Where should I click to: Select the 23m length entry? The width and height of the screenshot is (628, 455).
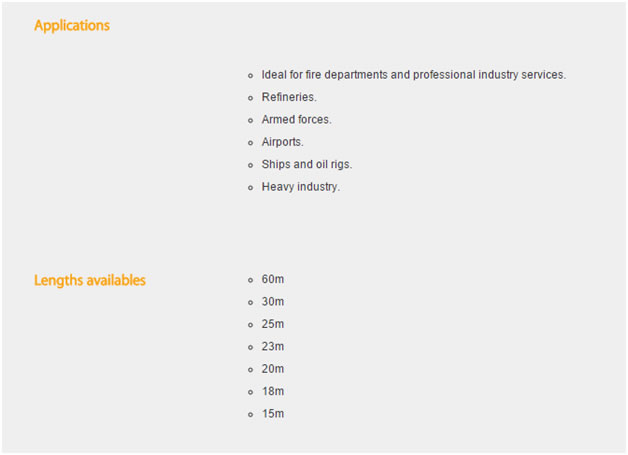pyautogui.click(x=273, y=346)
